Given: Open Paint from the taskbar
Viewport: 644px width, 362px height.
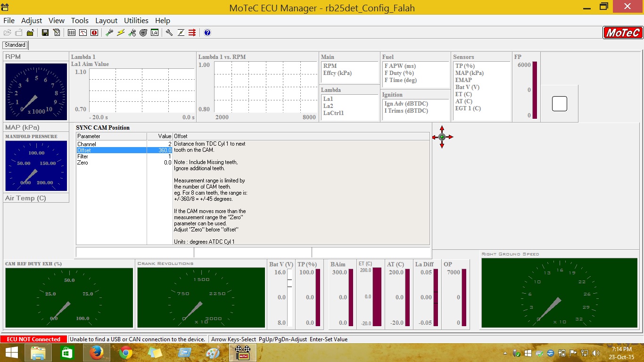Looking at the screenshot, I should click(x=213, y=353).
